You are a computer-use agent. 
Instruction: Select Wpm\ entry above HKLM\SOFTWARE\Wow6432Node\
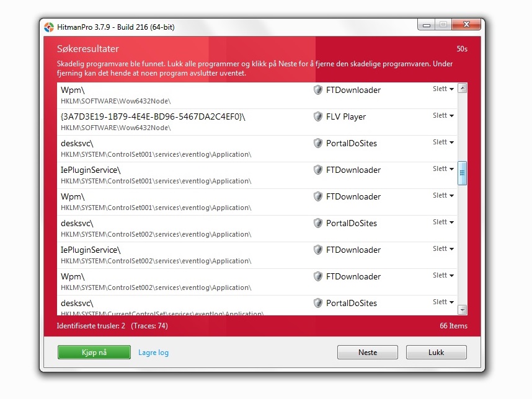73,90
